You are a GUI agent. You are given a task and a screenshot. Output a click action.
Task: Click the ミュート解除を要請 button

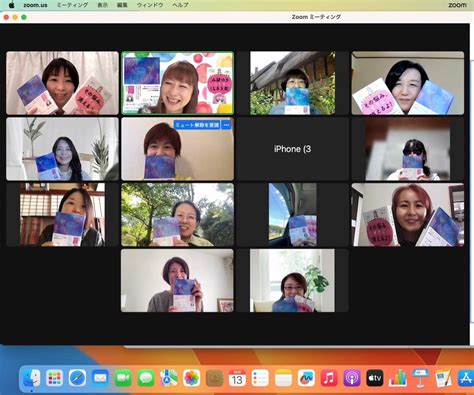197,125
